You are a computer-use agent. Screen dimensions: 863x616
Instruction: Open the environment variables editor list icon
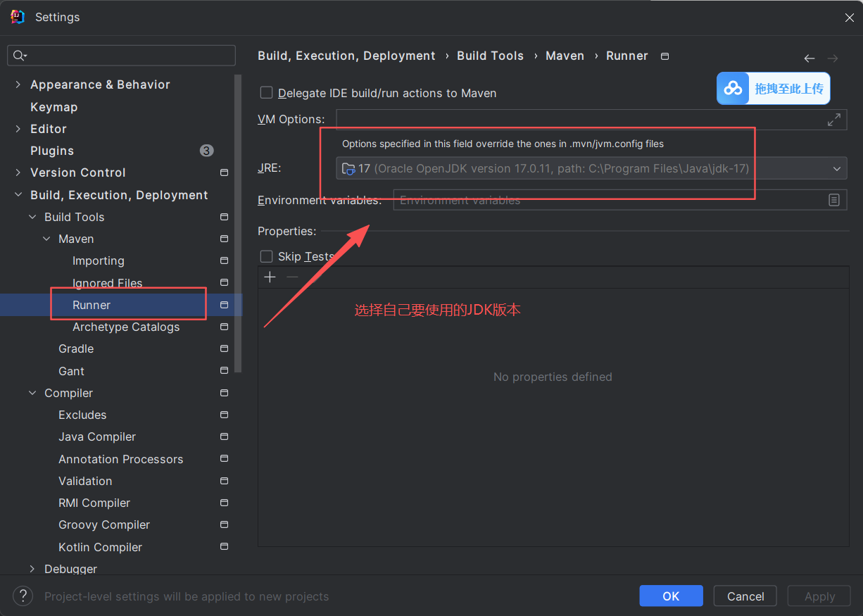834,200
